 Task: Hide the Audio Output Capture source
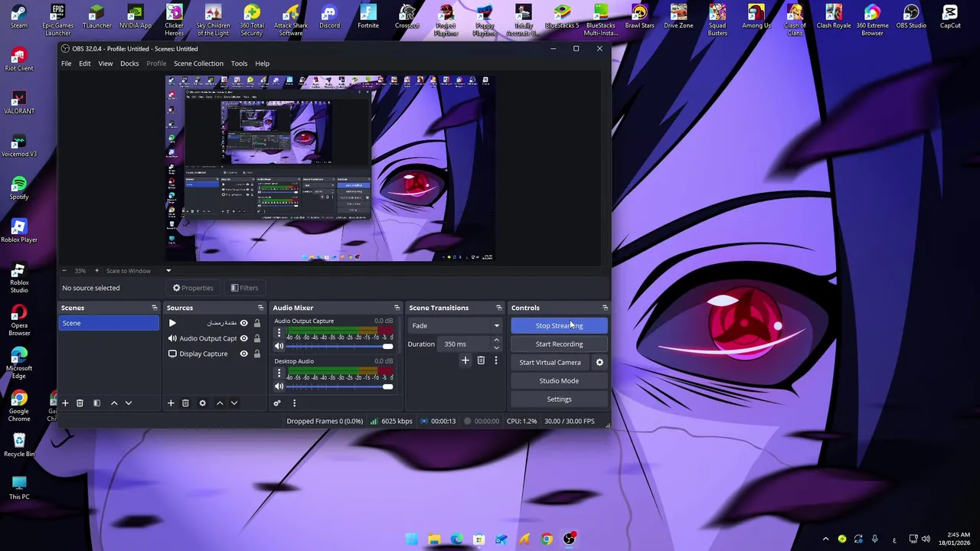pos(243,338)
